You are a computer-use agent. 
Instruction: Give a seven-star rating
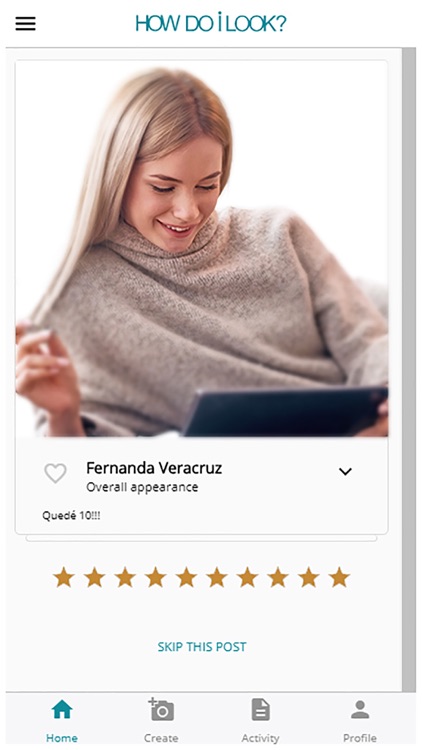pos(247,577)
